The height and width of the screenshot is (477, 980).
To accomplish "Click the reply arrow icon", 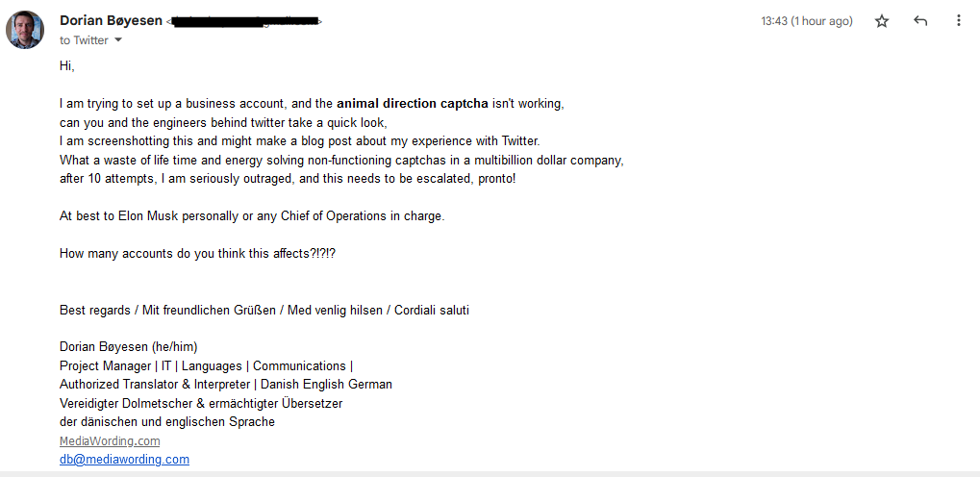I will click(x=920, y=20).
